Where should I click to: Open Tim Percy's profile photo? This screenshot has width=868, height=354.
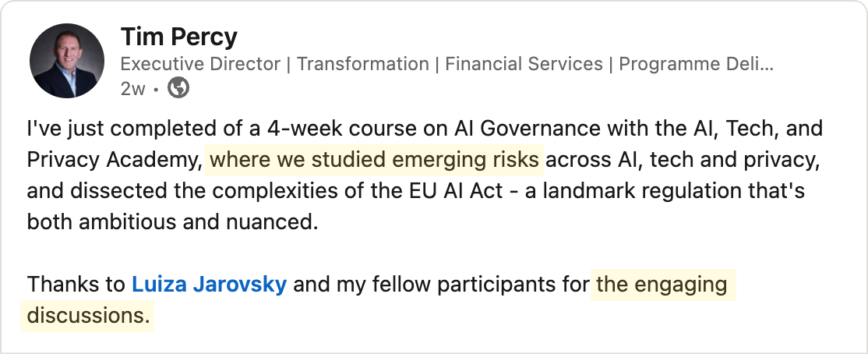[x=67, y=61]
